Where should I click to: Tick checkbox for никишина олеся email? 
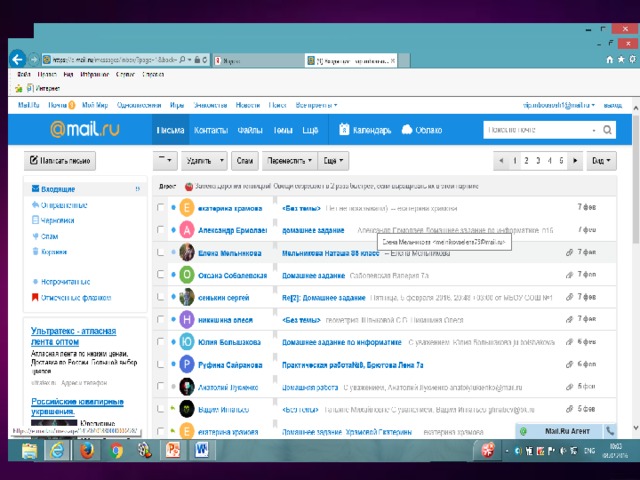click(x=160, y=319)
